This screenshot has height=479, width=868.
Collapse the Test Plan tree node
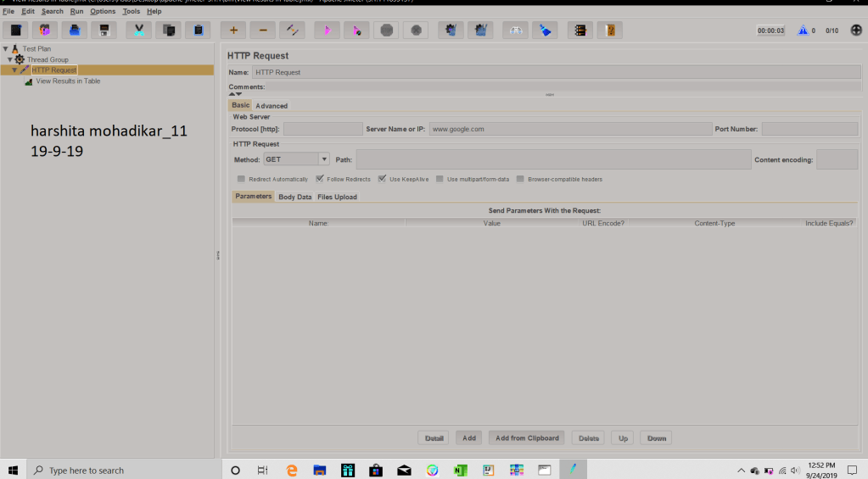tap(6, 49)
